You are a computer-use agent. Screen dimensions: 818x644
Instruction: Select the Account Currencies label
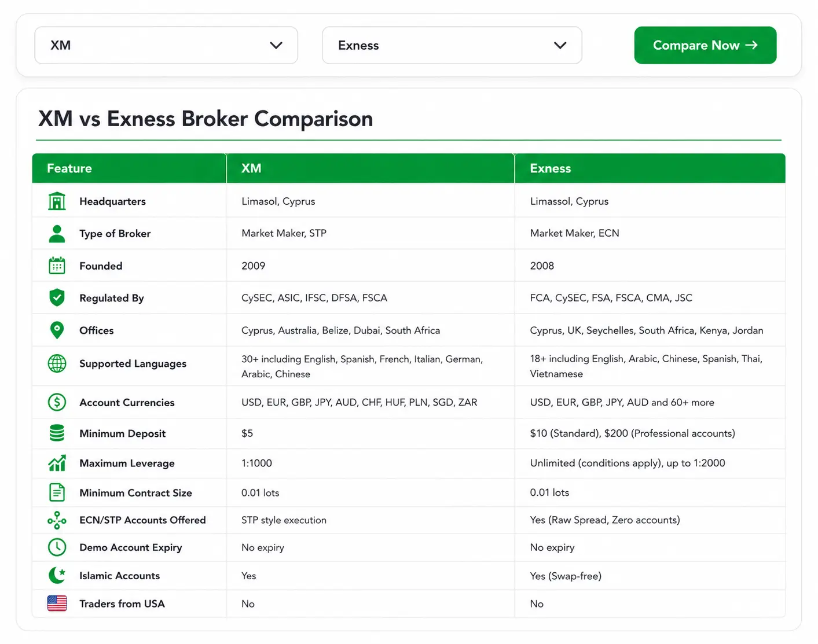(127, 402)
